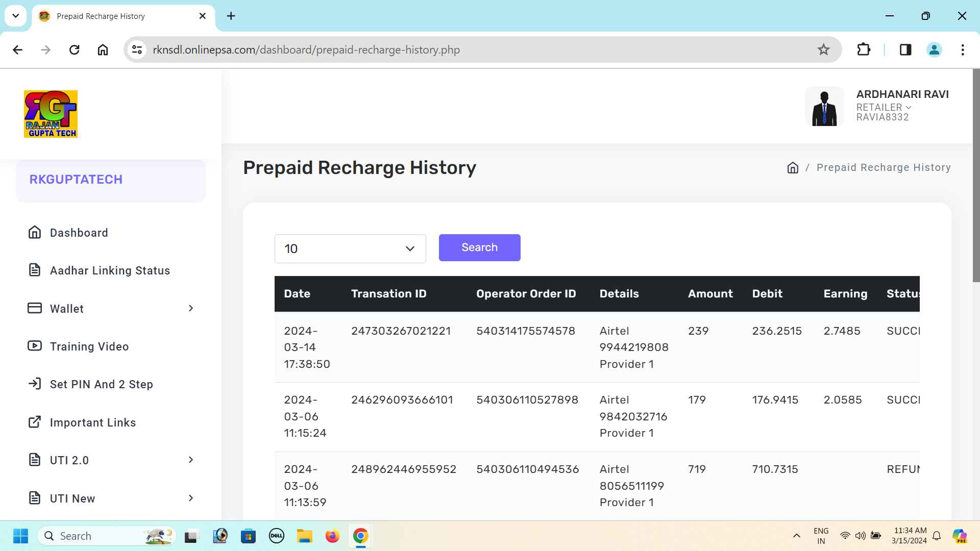980x551 pixels.
Task: Open the browser extensions puzzle icon
Action: point(863,49)
